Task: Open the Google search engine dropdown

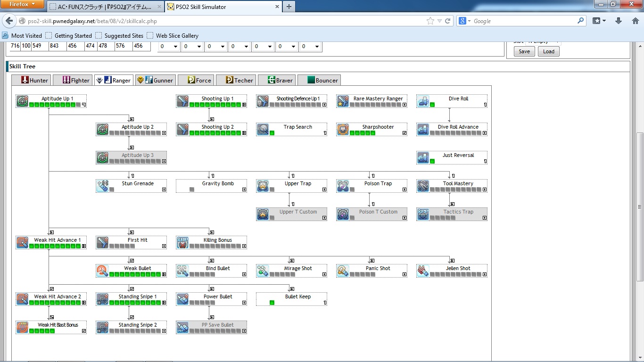Action: click(x=465, y=21)
